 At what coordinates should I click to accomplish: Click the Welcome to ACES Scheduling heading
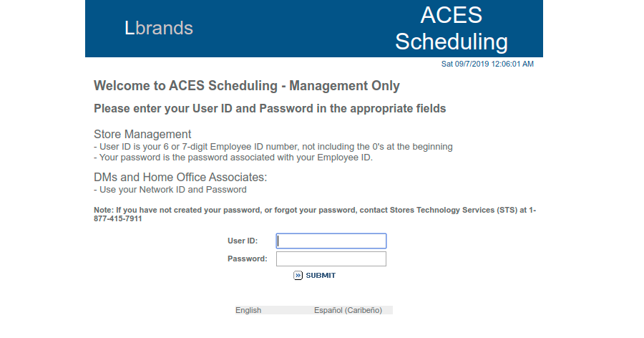[x=246, y=86]
